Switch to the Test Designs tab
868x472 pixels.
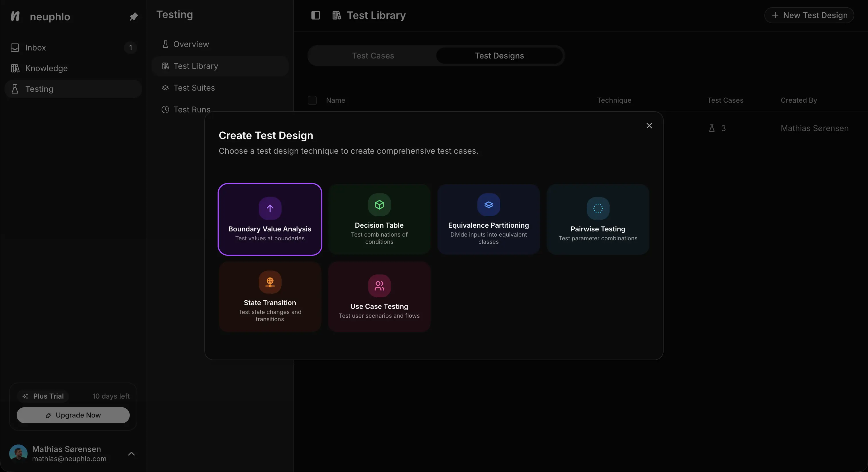click(499, 56)
